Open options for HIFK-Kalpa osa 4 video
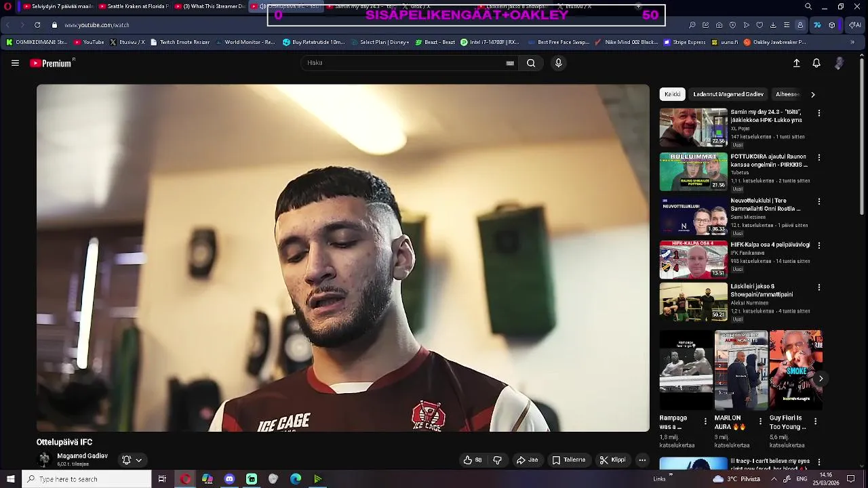Screen dimensions: 868x488 (x=818, y=245)
